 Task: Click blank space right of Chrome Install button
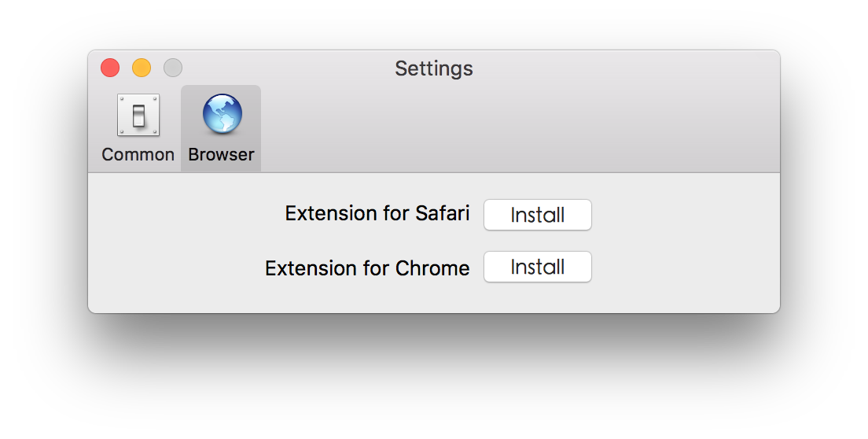coord(686,267)
